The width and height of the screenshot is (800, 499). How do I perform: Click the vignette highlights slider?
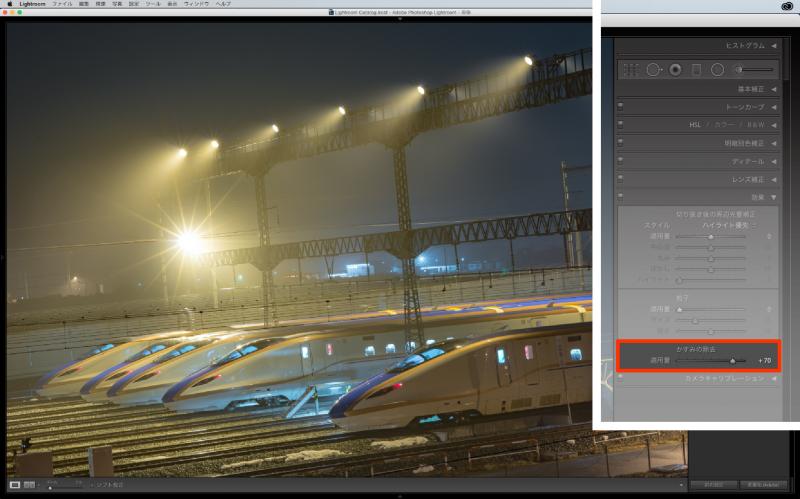point(711,280)
